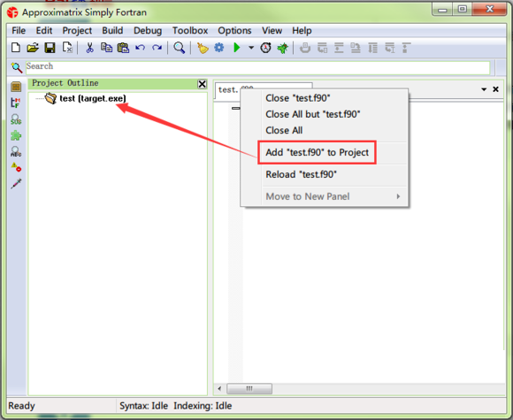Click the magnifier Find icon in toolbar
Image resolution: width=513 pixels, height=420 pixels.
[179, 48]
